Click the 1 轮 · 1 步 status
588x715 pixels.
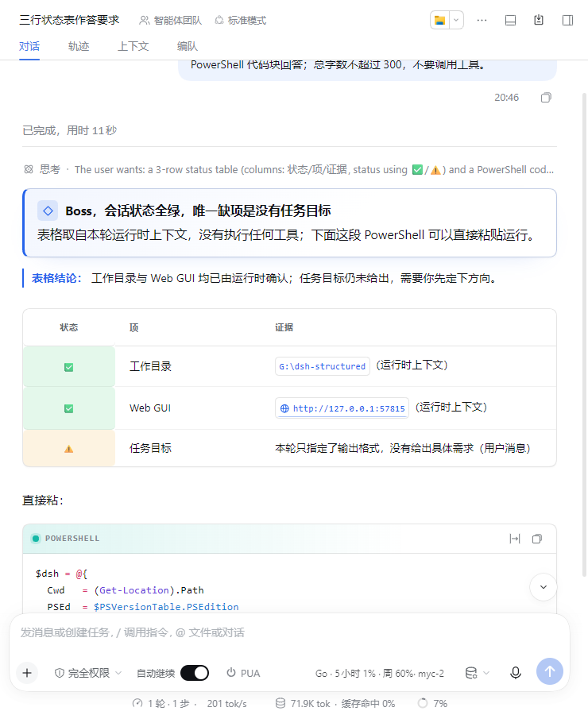[x=164, y=704]
